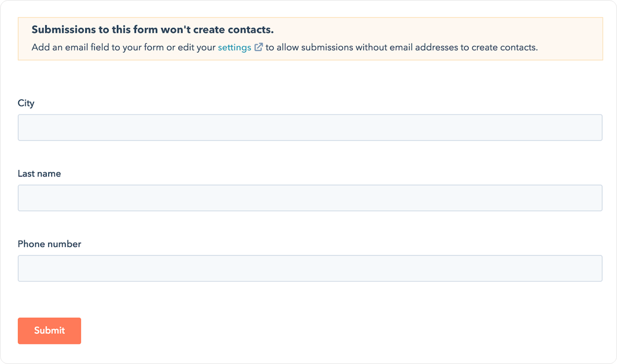Click the right end of the Last name field
The image size is (617, 364).
pyautogui.click(x=591, y=198)
